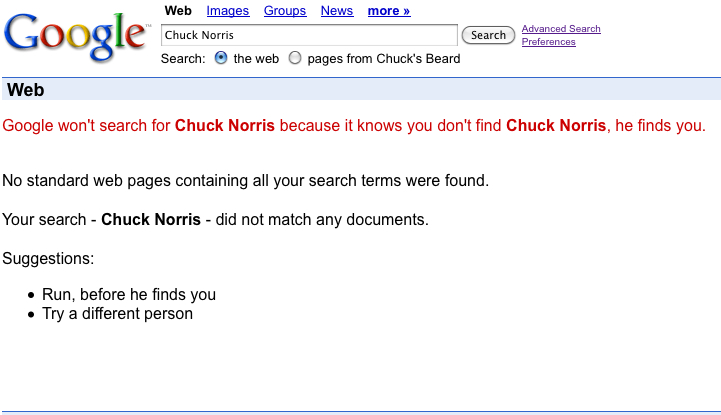The image size is (721, 415).
Task: Click the 'Run, before he finds you' suggestion
Action: coord(129,294)
